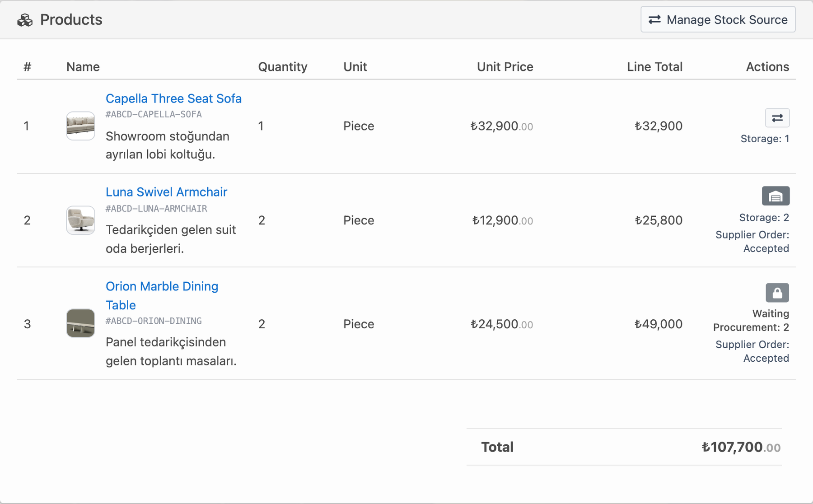Click unit price ₺24,500.00 of Orion table

pyautogui.click(x=501, y=324)
